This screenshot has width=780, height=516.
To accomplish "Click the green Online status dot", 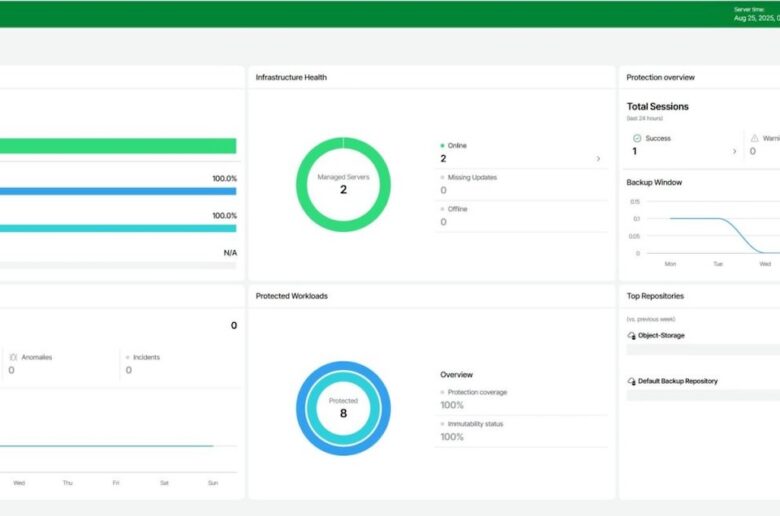I will coord(443,146).
